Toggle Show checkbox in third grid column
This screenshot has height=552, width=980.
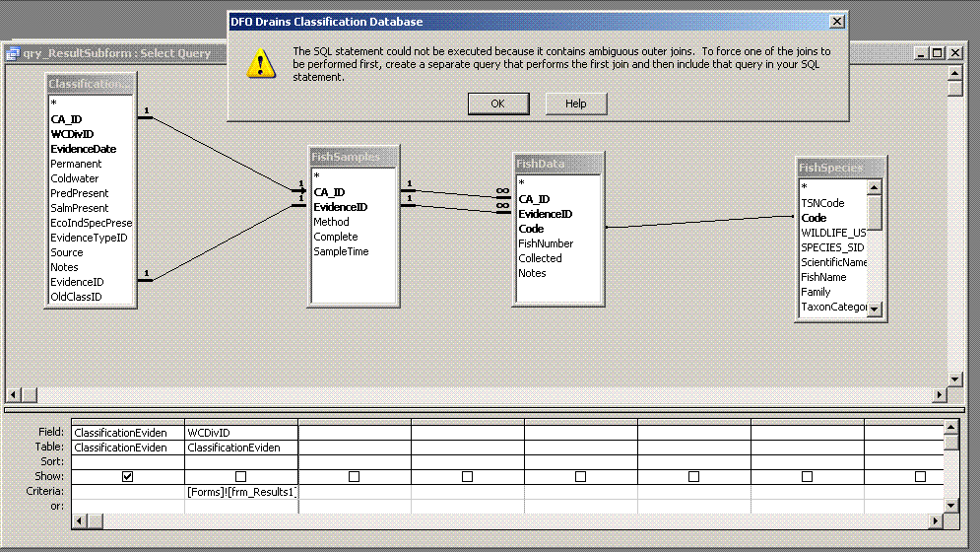pos(354,476)
